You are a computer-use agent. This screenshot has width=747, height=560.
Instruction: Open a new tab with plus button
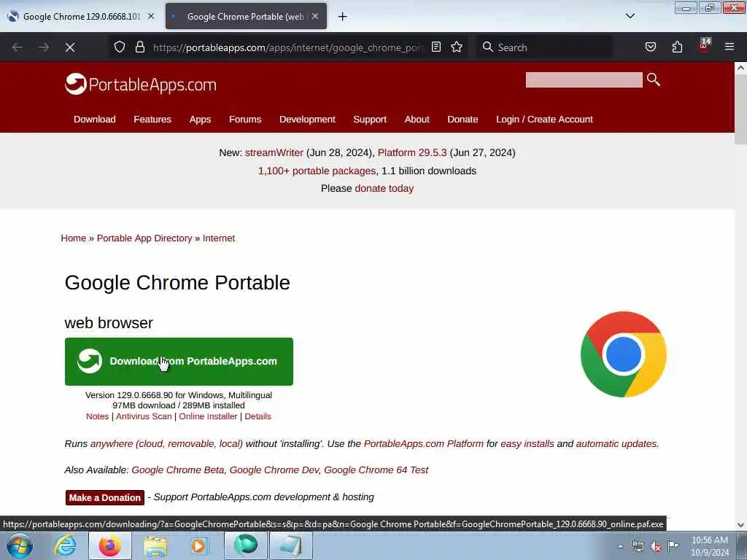tap(343, 17)
